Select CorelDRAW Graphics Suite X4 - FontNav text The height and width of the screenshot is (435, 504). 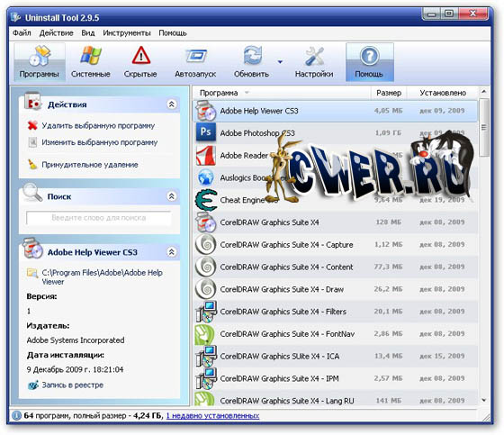coord(287,334)
